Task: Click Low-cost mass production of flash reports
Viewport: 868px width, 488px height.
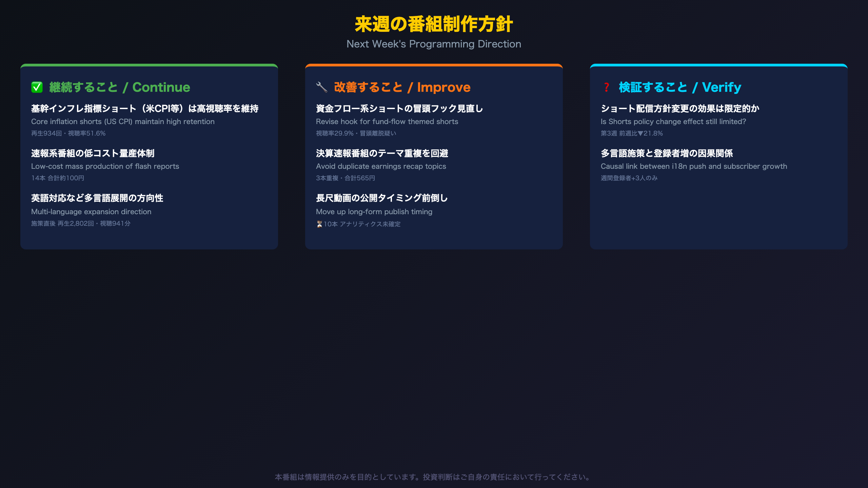Action: coord(105,166)
